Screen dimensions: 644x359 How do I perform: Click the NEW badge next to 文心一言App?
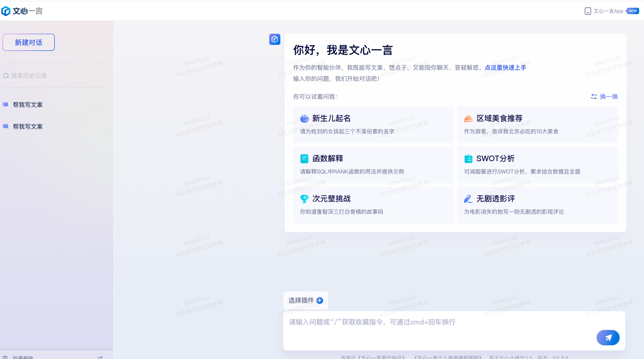pyautogui.click(x=632, y=11)
